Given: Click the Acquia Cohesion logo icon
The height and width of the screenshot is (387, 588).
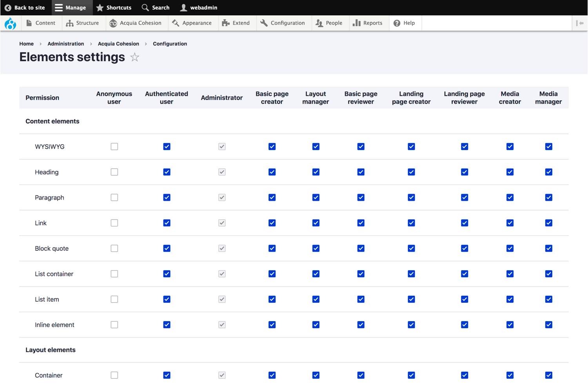Looking at the screenshot, I should (113, 23).
